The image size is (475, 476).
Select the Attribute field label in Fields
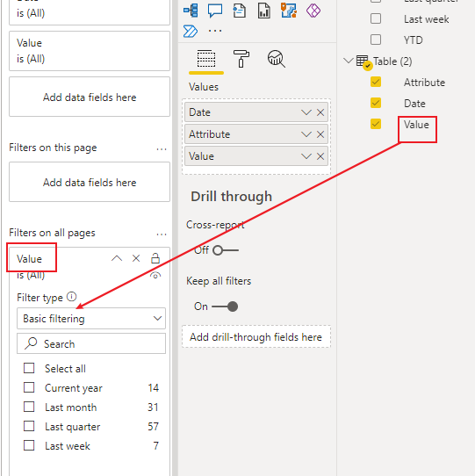click(x=424, y=83)
